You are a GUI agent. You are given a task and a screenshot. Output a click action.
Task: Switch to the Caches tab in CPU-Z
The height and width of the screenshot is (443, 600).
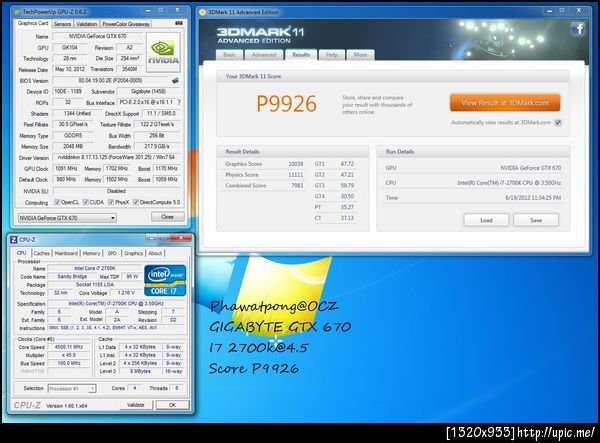click(x=41, y=253)
